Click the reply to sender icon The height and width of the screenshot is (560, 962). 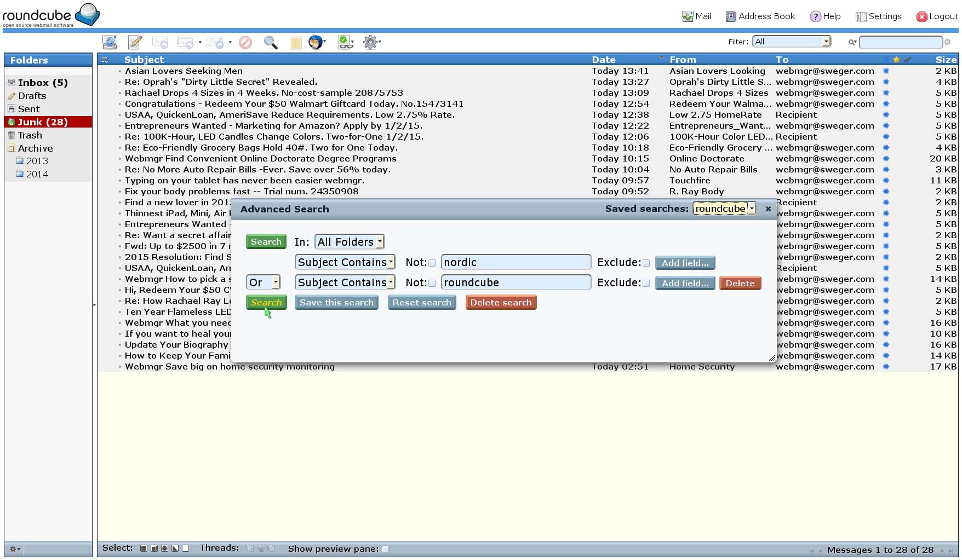pyautogui.click(x=160, y=42)
